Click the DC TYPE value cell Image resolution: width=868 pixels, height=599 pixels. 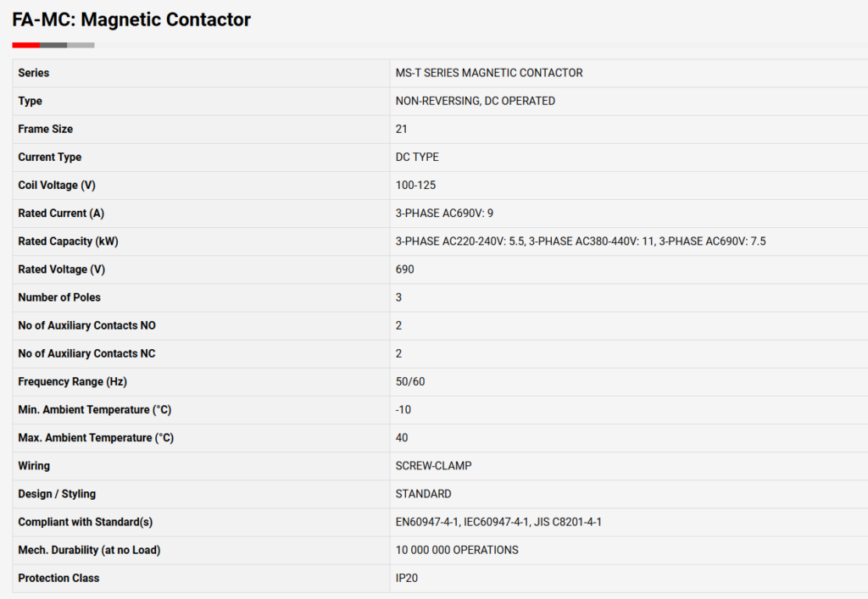click(x=417, y=157)
